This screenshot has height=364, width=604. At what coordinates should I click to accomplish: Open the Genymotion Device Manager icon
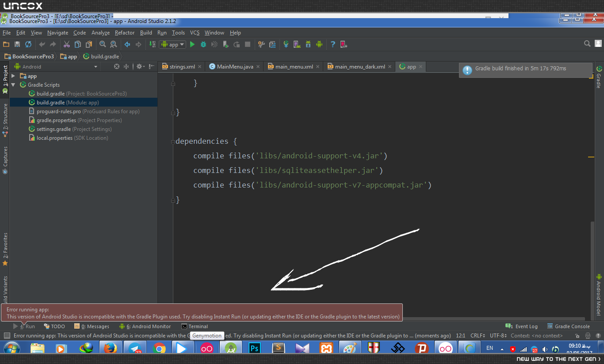(344, 44)
